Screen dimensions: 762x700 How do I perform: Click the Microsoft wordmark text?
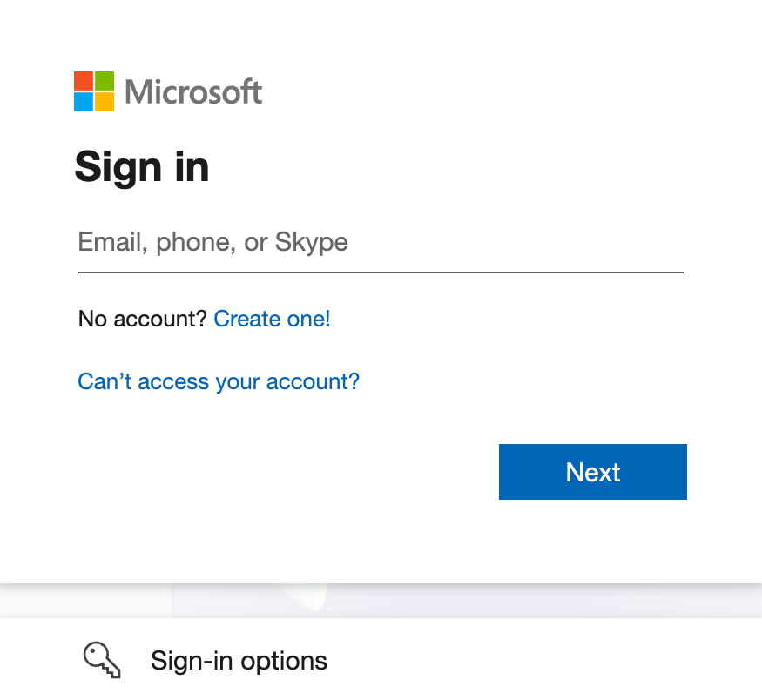coord(193,91)
